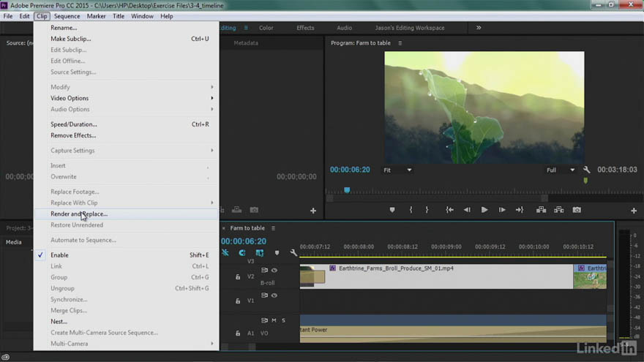Screen dimensions: 644x362
Task: Click the Lift button in Program monitor
Action: 542,210
